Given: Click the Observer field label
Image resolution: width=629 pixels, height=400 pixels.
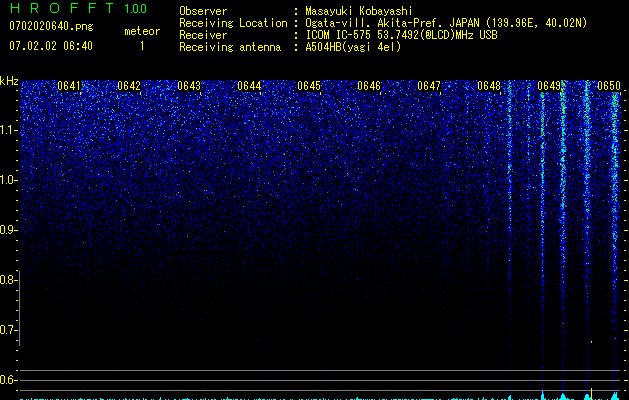Looking at the screenshot, I should (x=203, y=11).
